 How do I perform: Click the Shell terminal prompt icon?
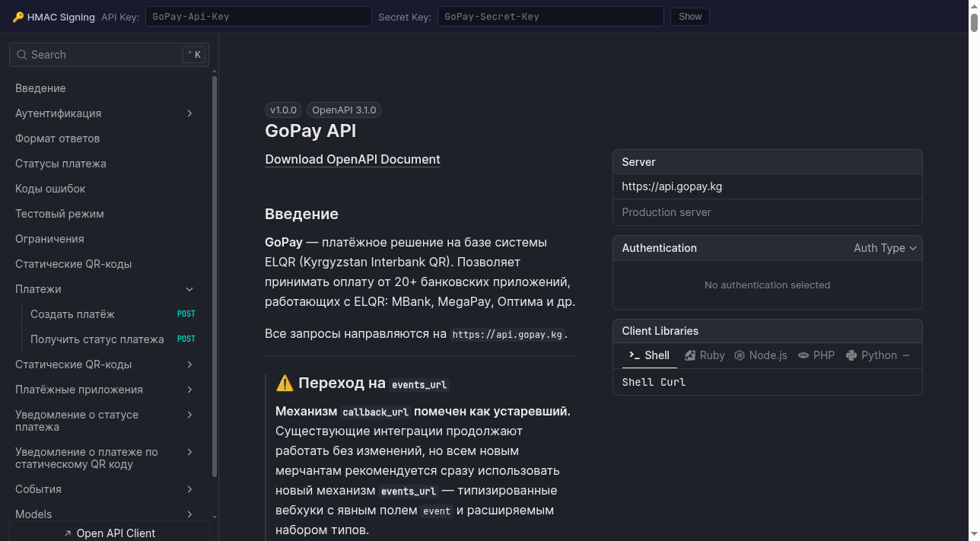[x=634, y=355]
